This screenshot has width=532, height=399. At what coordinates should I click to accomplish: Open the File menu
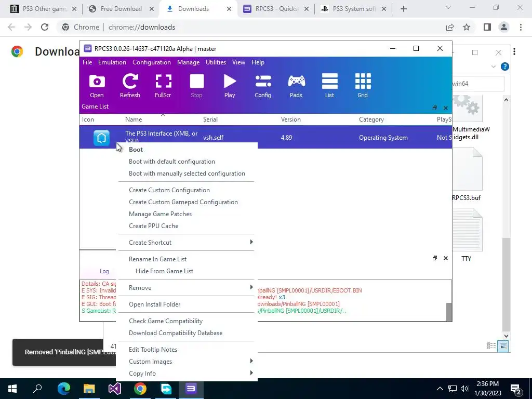[x=87, y=62]
